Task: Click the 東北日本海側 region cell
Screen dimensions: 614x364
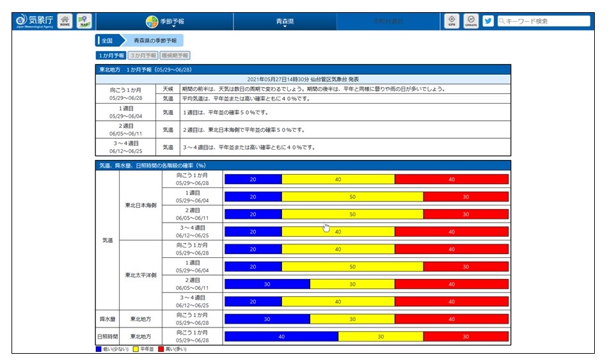Action: 141,205
